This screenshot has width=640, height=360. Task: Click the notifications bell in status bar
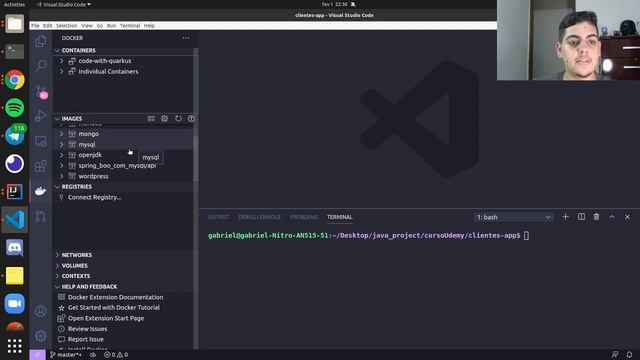tap(629, 355)
